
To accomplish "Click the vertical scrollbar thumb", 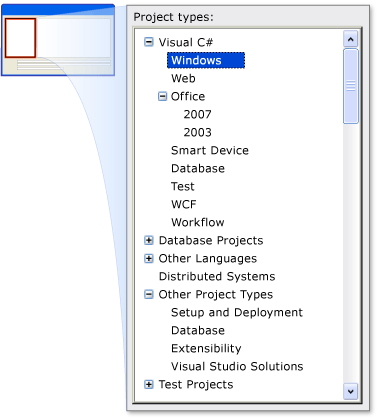I will pyautogui.click(x=351, y=86).
